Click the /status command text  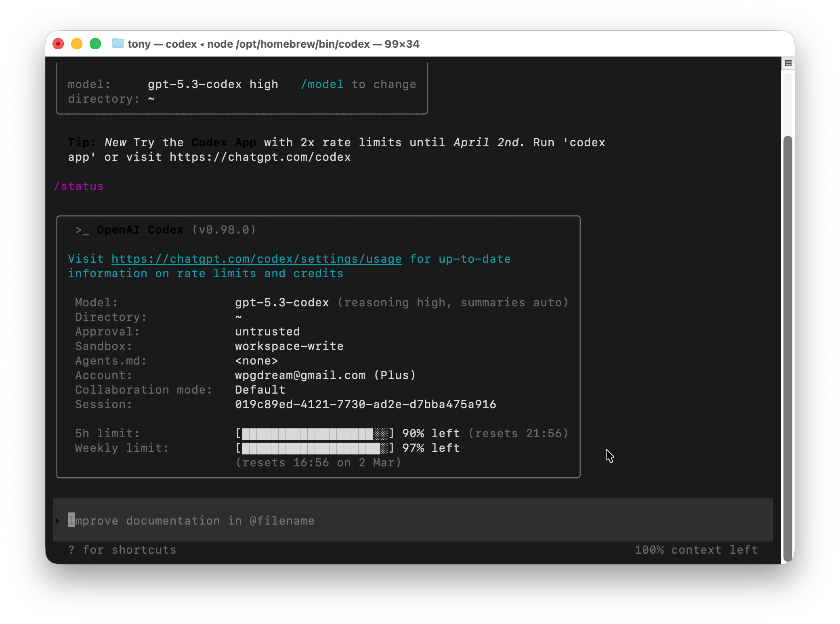coord(79,186)
